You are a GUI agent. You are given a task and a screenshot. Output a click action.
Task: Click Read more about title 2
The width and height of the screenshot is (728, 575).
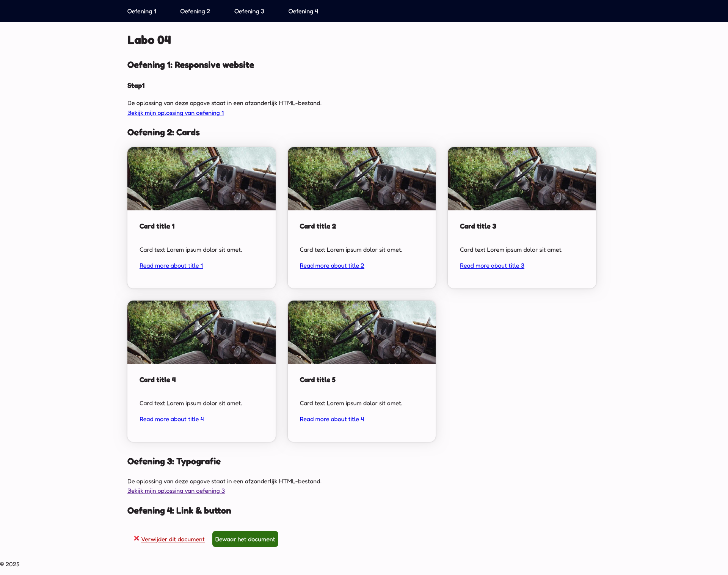tap(332, 266)
